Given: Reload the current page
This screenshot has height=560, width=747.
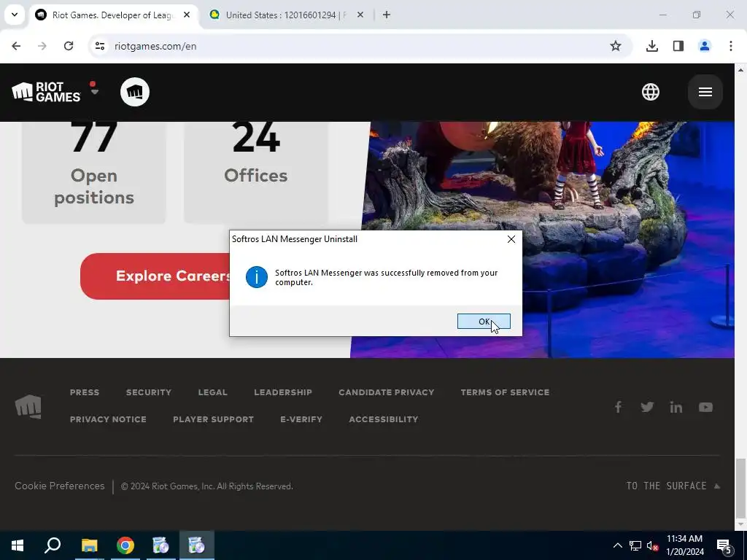Looking at the screenshot, I should [x=69, y=46].
